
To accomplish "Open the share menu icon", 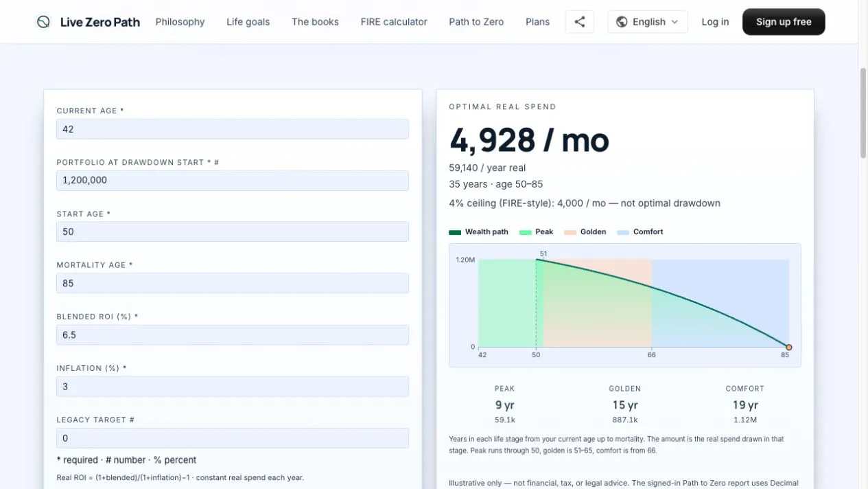I will point(580,22).
